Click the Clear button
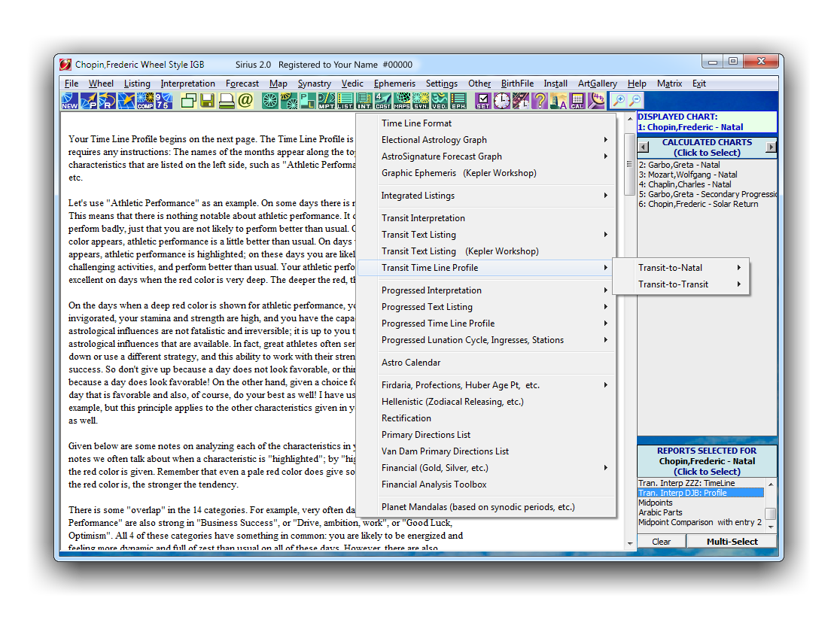 click(662, 542)
